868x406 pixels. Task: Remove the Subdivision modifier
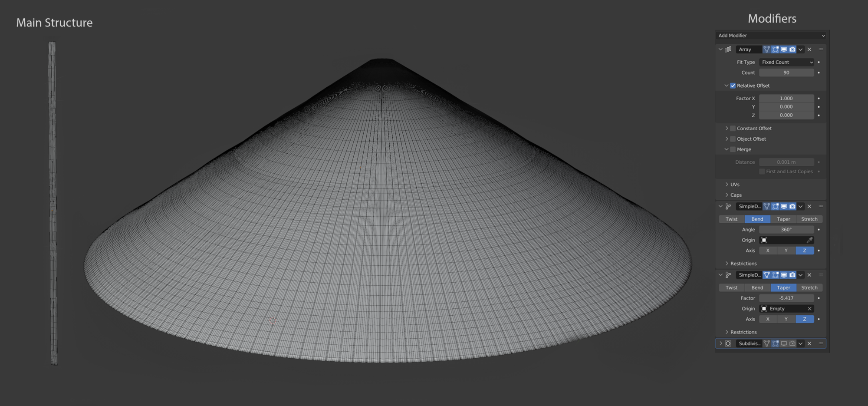(x=809, y=343)
